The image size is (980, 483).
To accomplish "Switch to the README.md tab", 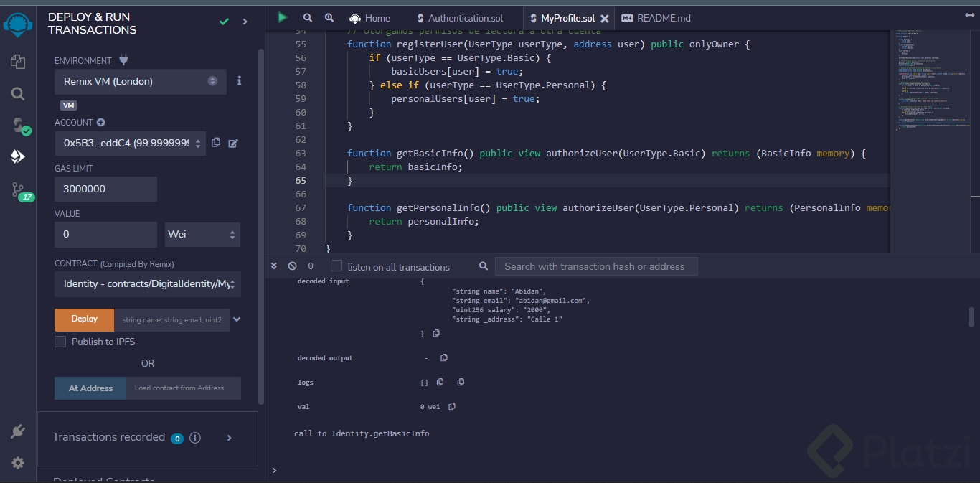I will tap(664, 18).
